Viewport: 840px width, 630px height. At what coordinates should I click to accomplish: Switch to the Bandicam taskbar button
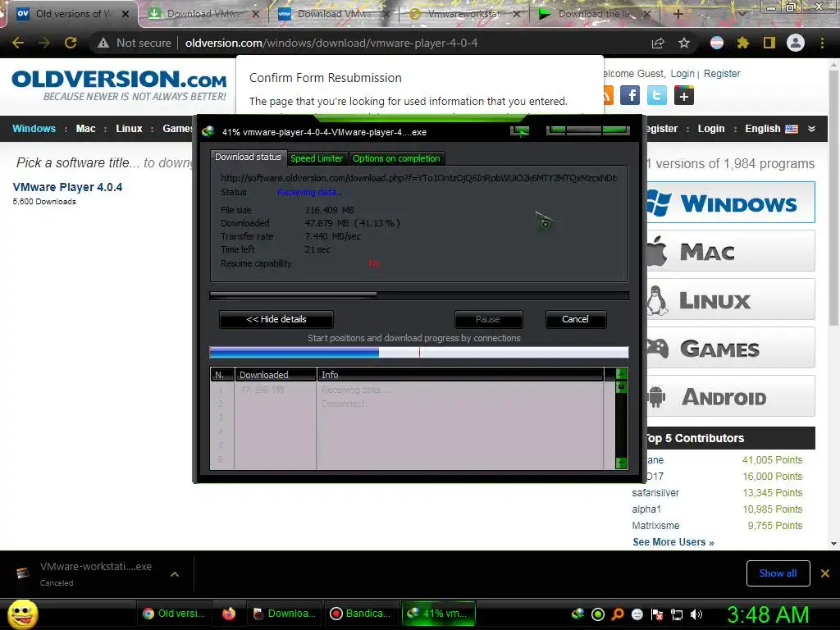361,614
